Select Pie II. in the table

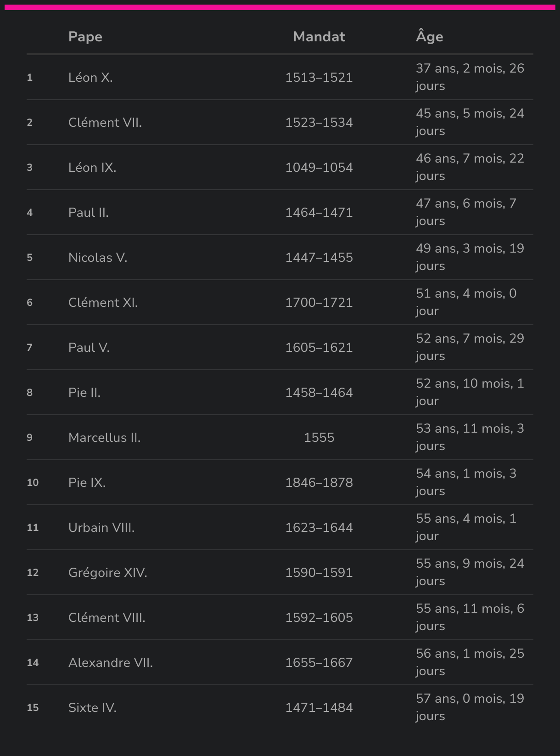coord(84,392)
